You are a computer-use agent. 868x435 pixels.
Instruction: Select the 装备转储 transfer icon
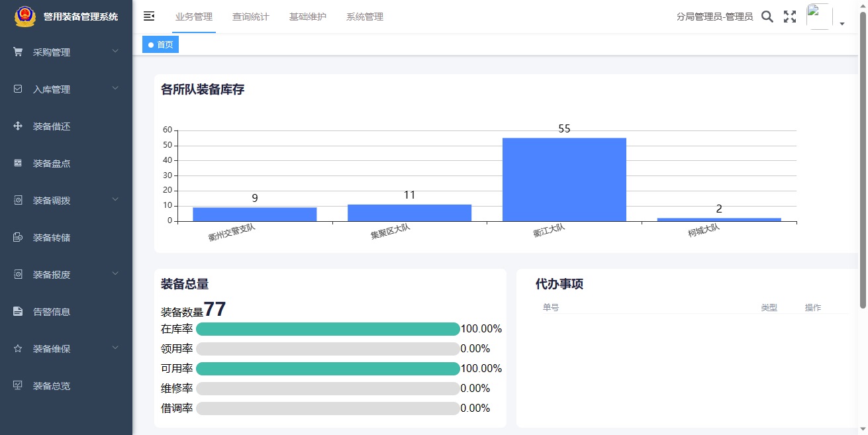click(x=17, y=237)
